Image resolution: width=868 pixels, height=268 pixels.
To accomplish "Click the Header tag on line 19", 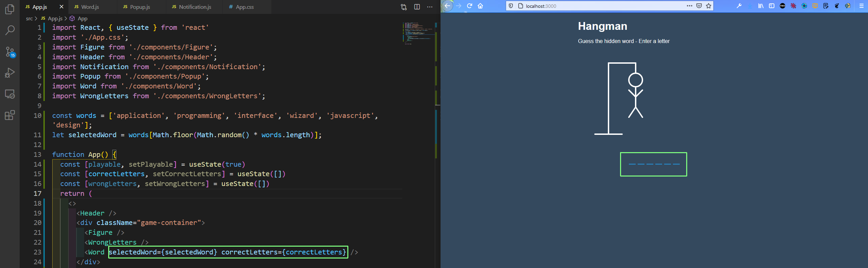I will coord(92,213).
